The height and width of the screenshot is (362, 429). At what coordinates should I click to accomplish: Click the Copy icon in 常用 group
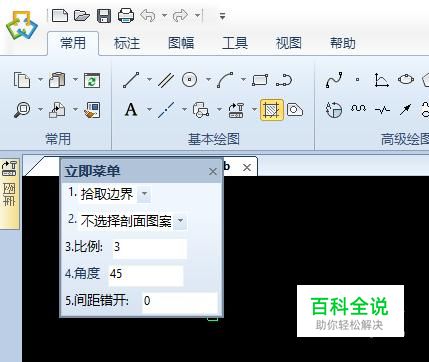(x=22, y=80)
